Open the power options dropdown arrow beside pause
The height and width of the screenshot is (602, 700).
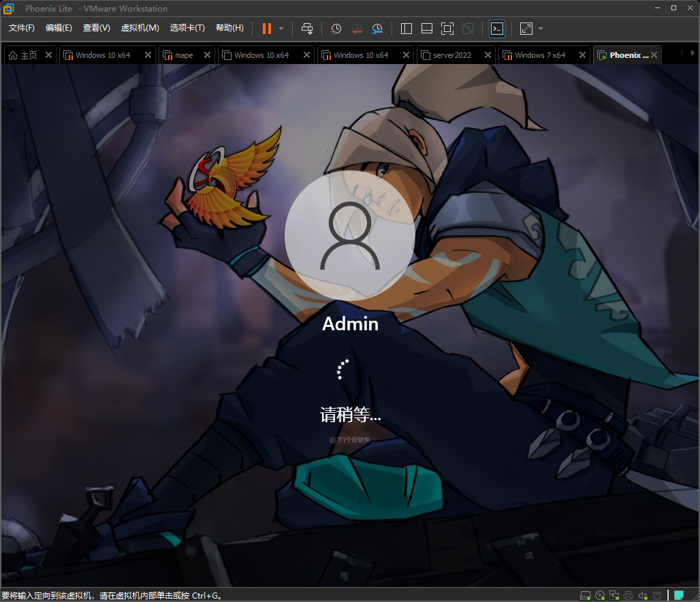[281, 29]
